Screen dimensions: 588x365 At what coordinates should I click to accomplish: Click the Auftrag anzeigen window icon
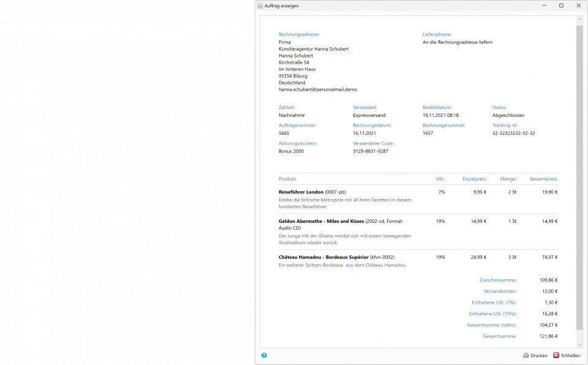point(260,6)
